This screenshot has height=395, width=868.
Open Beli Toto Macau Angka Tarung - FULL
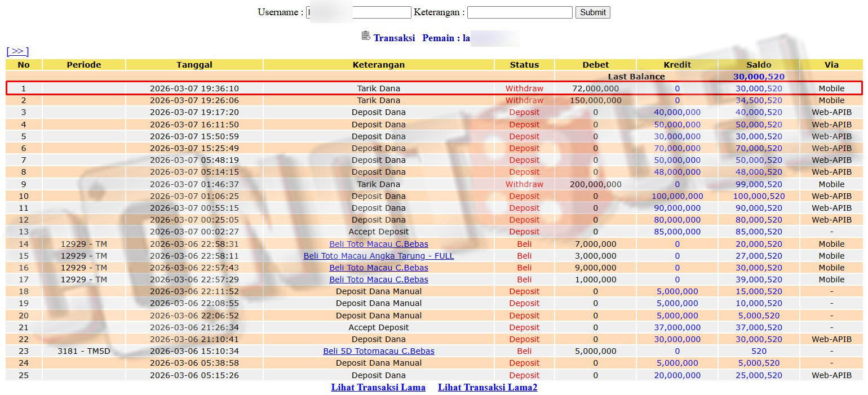click(378, 256)
